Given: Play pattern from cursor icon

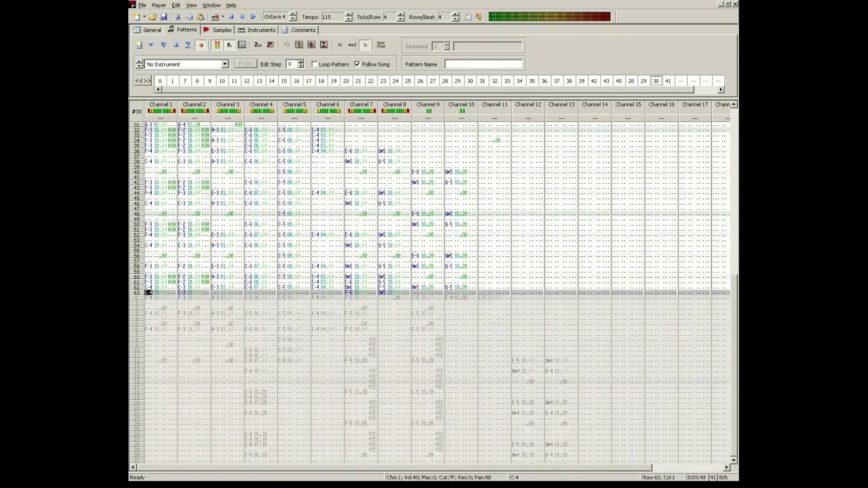Looking at the screenshot, I should pyautogui.click(x=163, y=45).
